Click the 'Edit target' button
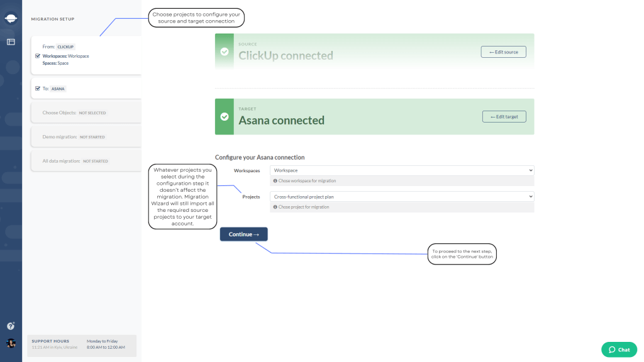Viewport: 644px width, 362px height. pyautogui.click(x=504, y=116)
